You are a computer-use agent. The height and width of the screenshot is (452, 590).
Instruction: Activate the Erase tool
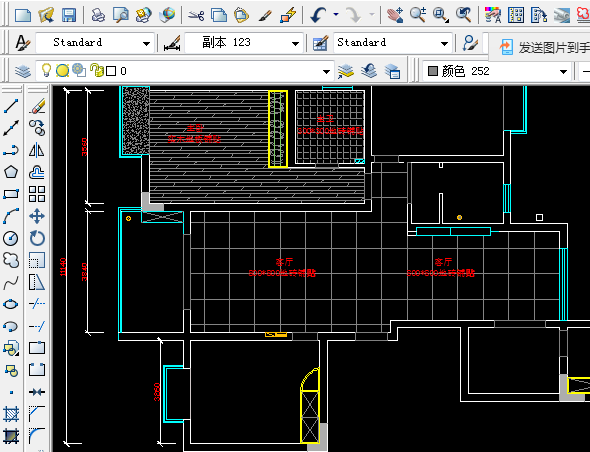point(37,106)
